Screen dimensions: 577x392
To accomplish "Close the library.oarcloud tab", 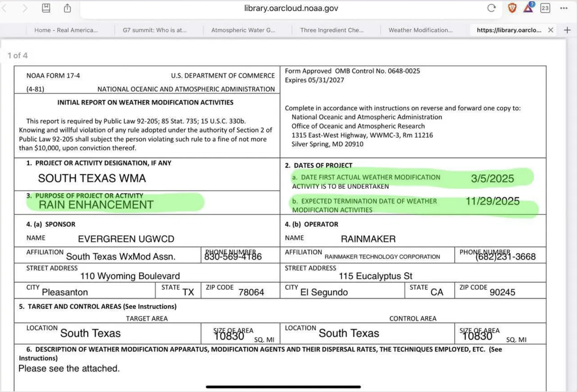I will tap(551, 30).
